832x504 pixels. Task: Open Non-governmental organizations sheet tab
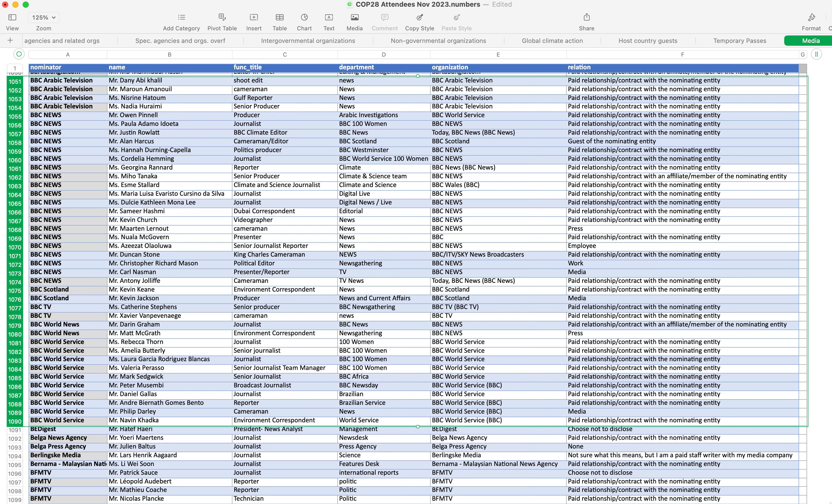pyautogui.click(x=438, y=41)
